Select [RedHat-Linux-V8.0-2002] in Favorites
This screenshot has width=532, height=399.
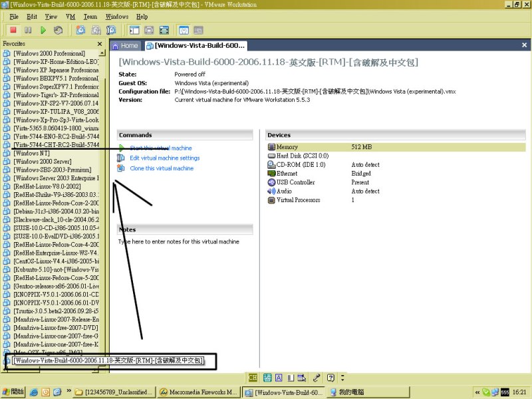click(x=47, y=186)
